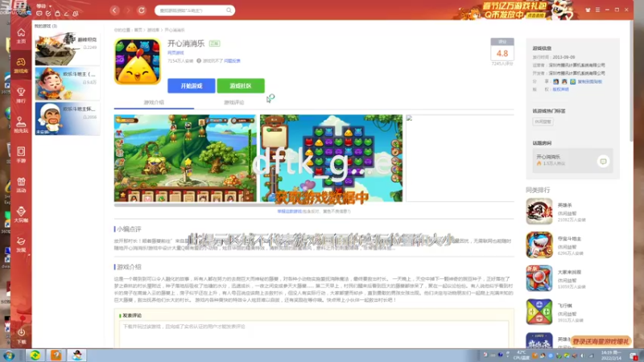Select the 游戏库 game library sidebar icon
The image size is (644, 362).
click(x=21, y=65)
